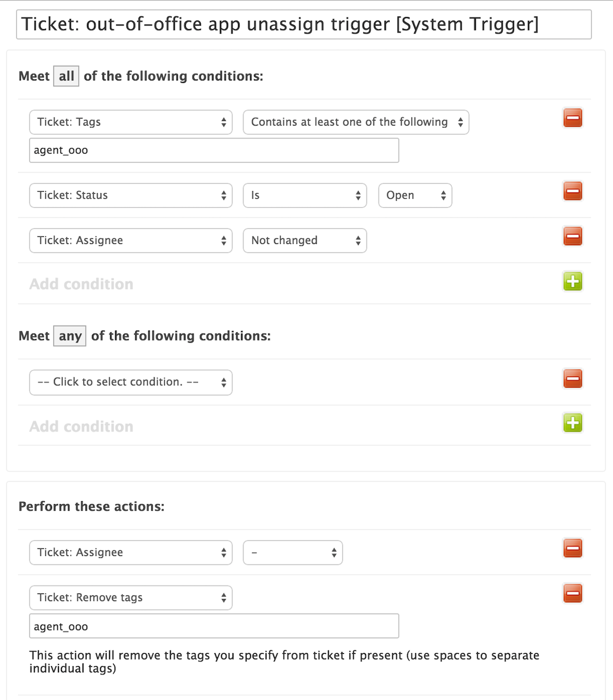Open the Ticket: Tags condition dropdown
This screenshot has width=613, height=700.
130,122
